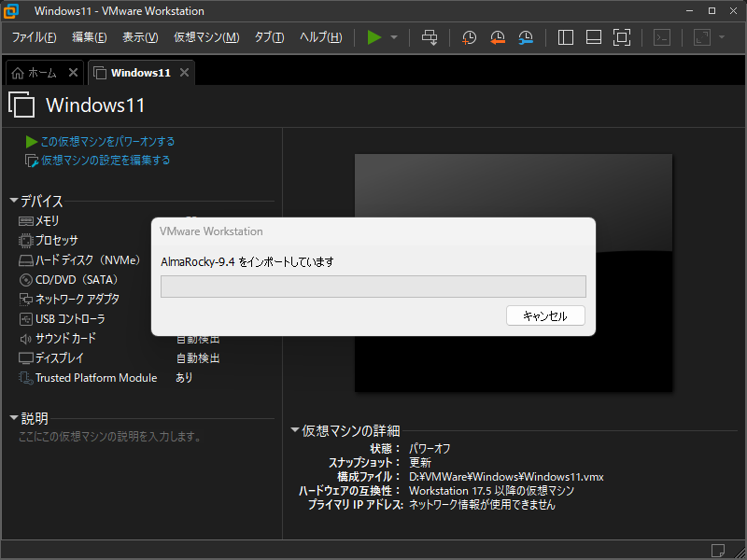Open the snapshot manager wrench clock icon
Viewport: 747px width, 560px height.
[x=526, y=37]
